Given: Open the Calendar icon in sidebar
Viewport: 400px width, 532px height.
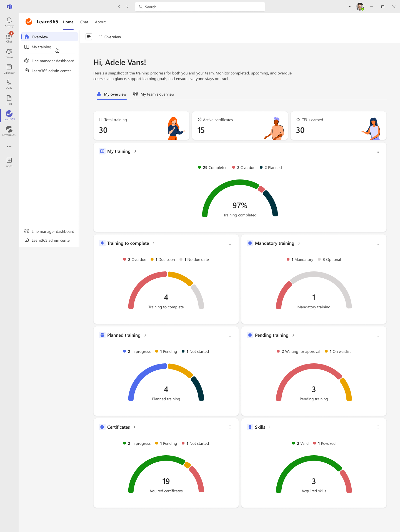Looking at the screenshot, I should click(9, 69).
